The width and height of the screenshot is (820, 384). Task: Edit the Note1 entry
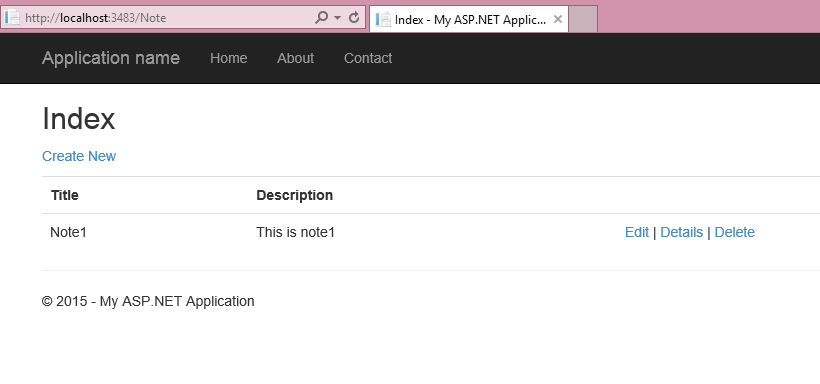636,232
